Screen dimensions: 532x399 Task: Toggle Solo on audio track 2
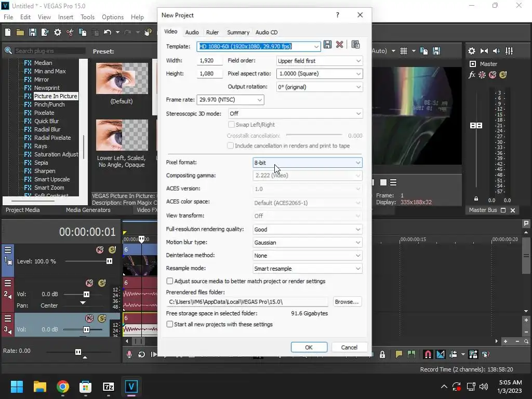[x=102, y=283]
